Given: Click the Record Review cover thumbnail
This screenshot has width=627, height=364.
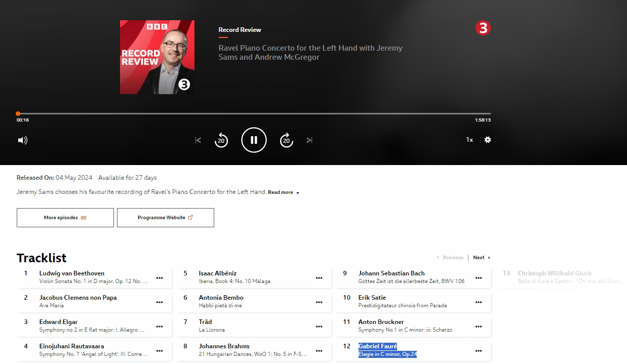Looking at the screenshot, I should [157, 57].
